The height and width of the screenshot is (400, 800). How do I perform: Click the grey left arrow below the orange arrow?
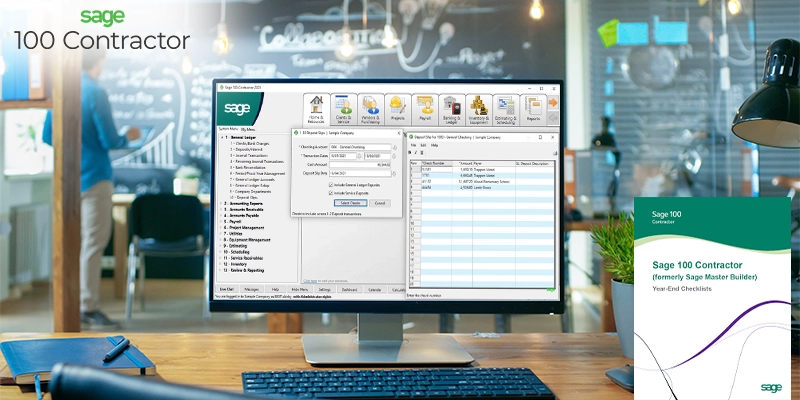[553, 118]
